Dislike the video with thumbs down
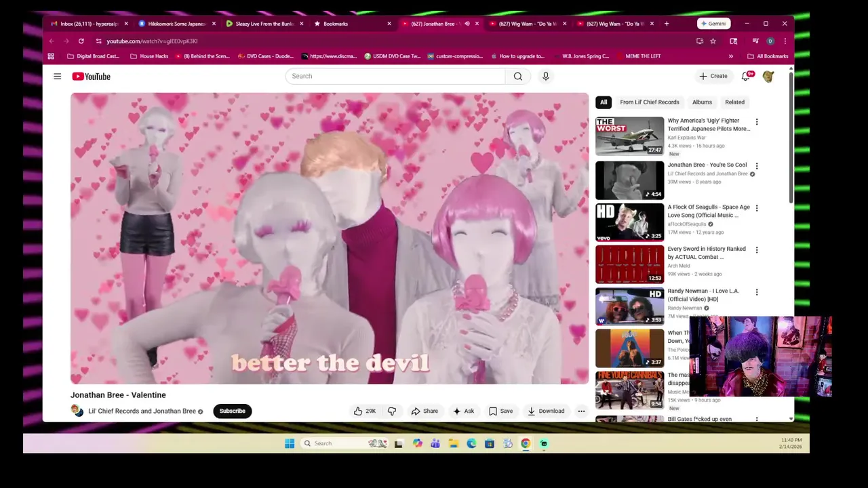Screen dimensions: 868x488 (392, 411)
